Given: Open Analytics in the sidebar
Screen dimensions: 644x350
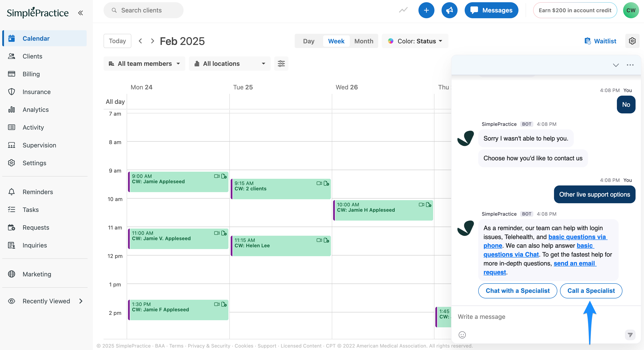Looking at the screenshot, I should point(44,110).
